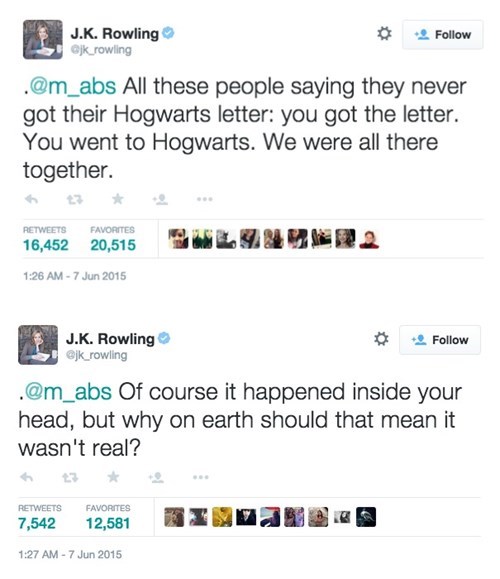This screenshot has height=579, width=500.
Task: Follow J.K. Rowling from the first tweet
Action: coord(443,35)
